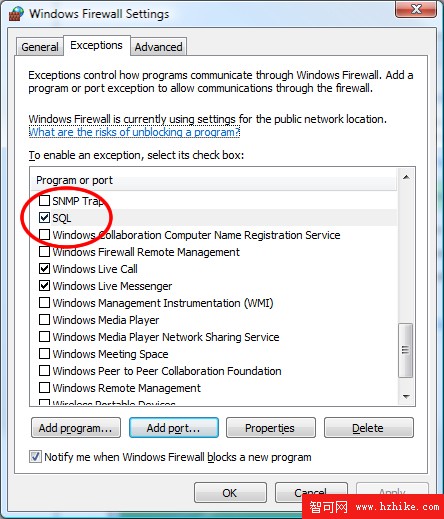Click the Windows Firewall title bar icon
Viewport: 444px width, 519px height.
coord(16,13)
